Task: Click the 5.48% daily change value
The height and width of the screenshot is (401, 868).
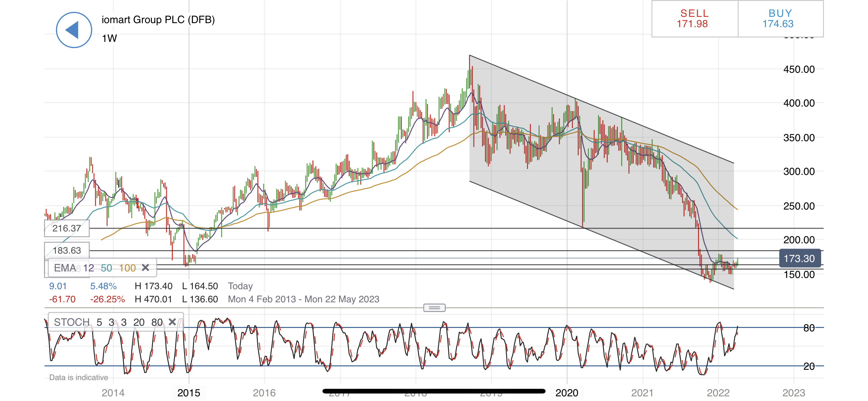Action: (x=103, y=286)
